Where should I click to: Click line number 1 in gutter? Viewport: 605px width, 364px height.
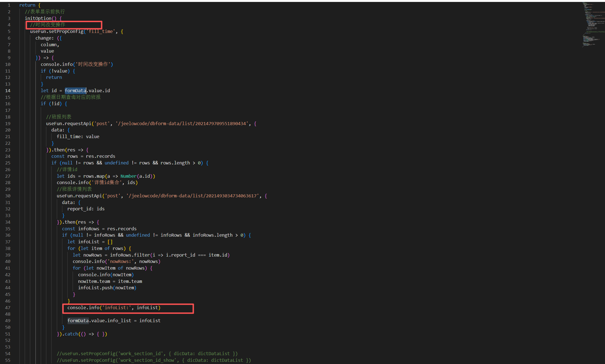[9, 5]
